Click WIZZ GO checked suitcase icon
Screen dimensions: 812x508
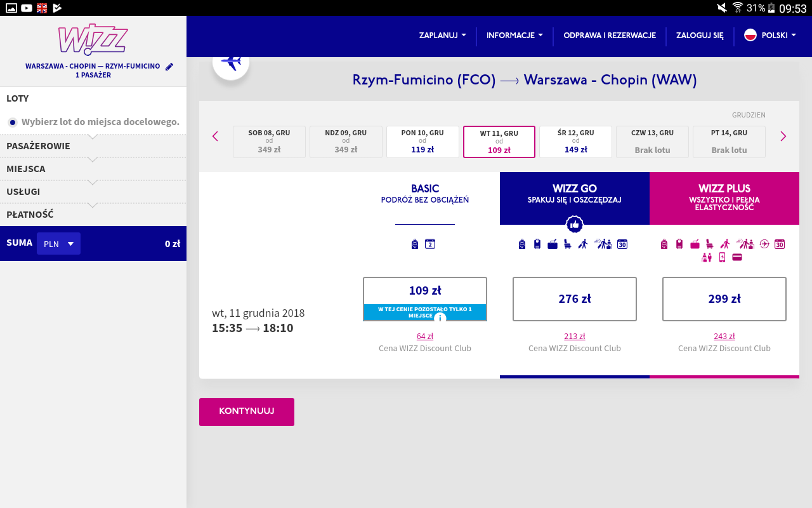(552, 244)
